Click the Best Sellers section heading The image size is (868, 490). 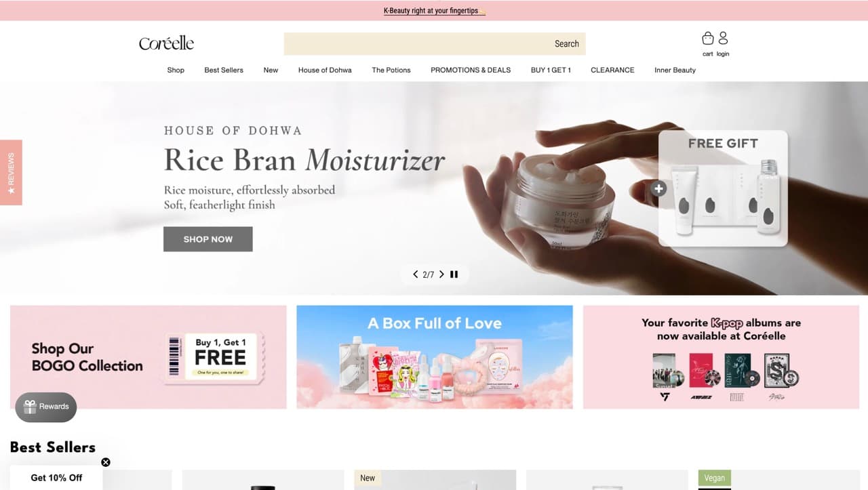(53, 447)
